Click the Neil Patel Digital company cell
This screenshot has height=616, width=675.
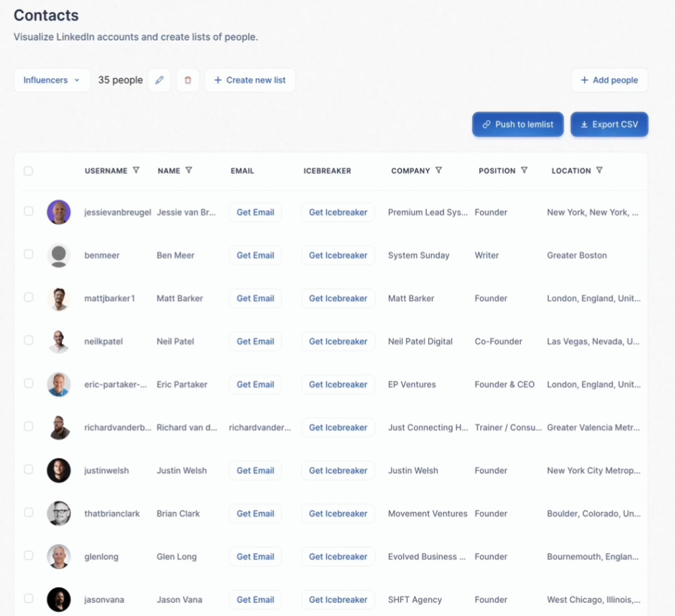(x=420, y=341)
